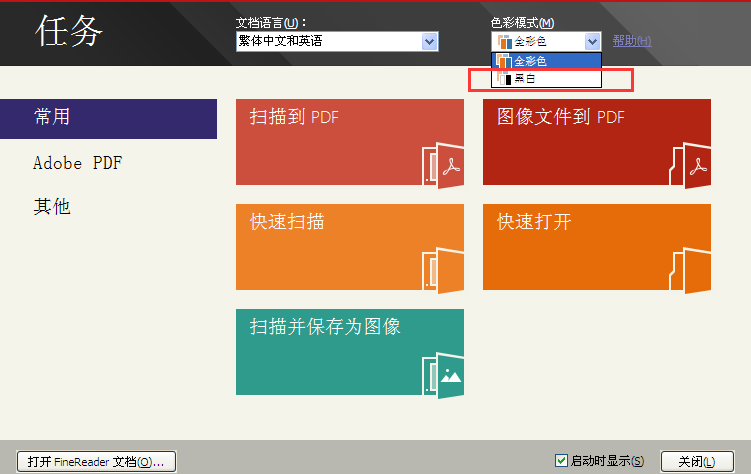
Task: Click document icon on 快速扫描 tile
Action: tap(443, 270)
